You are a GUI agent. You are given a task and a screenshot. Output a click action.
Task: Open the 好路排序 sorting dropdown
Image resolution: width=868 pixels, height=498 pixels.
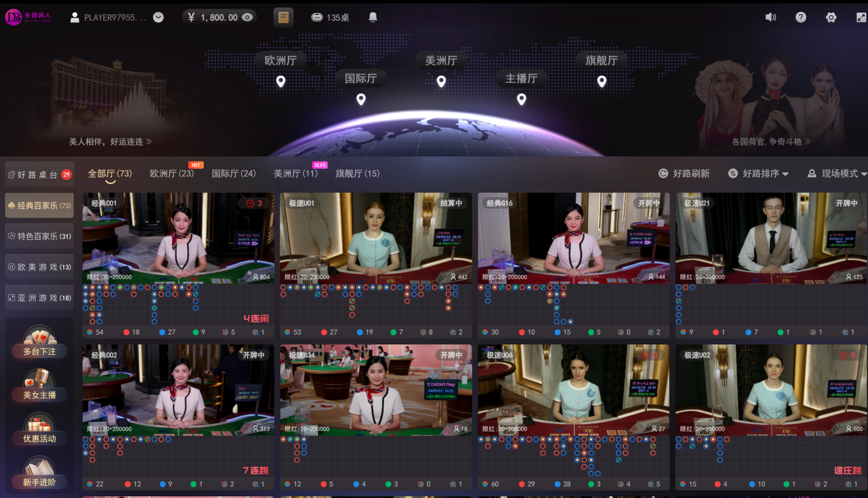(758, 174)
